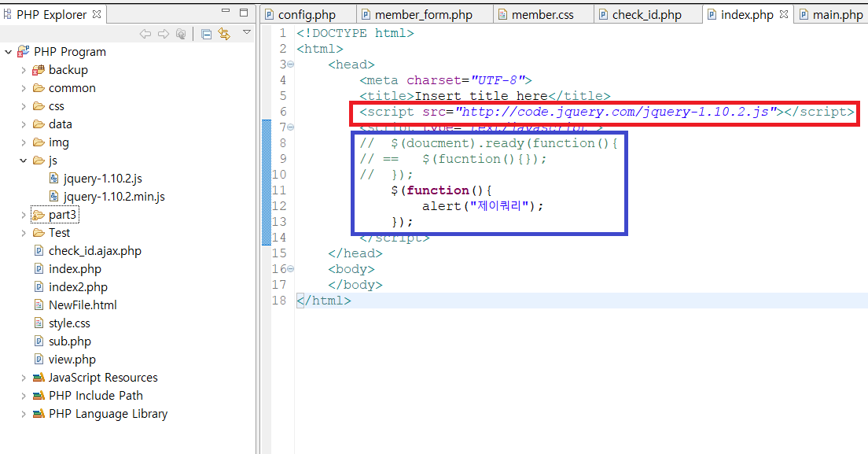This screenshot has height=454, width=868.
Task: Click the jquery-1.10.2.js file icon
Action: tap(53, 179)
